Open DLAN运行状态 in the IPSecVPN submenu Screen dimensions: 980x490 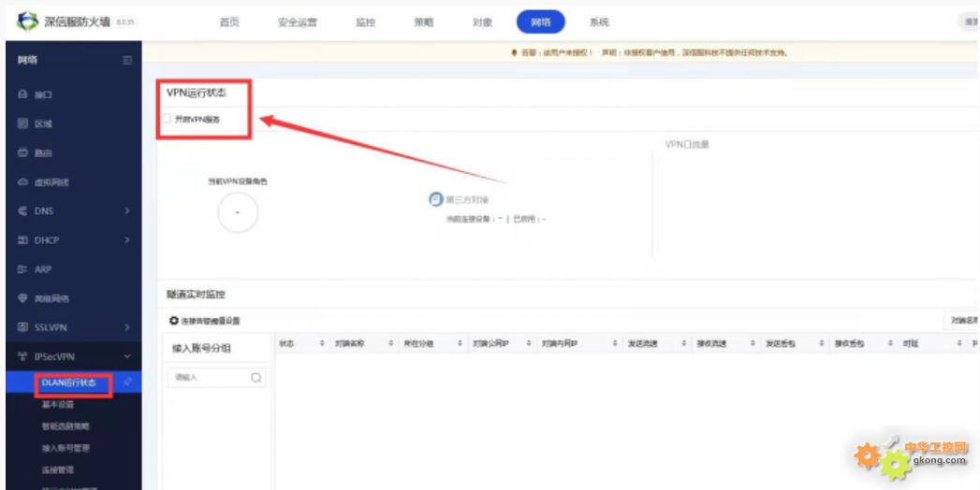point(68,382)
